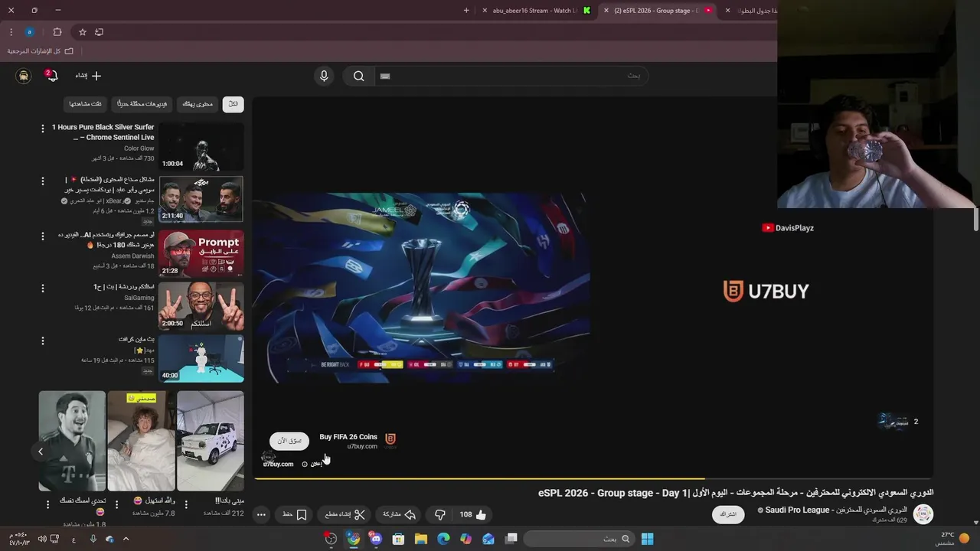
Task: Open the on-screen keyboard icon in search box
Action: (385, 76)
